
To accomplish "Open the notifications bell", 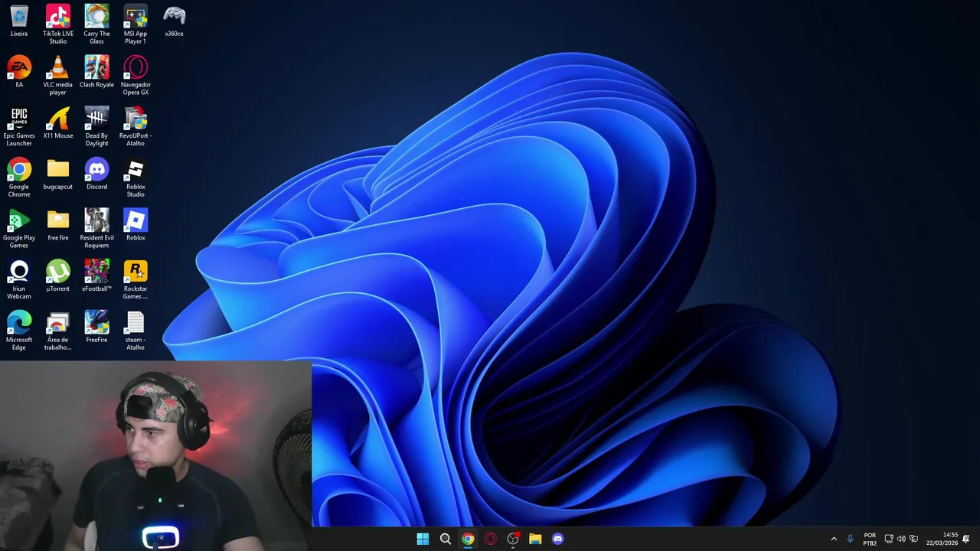I will 966,539.
